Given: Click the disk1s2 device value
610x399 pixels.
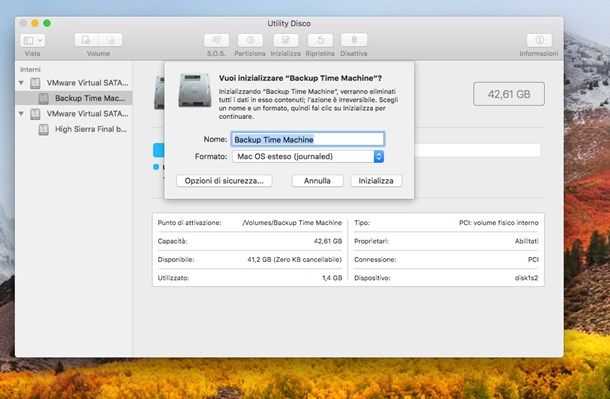Looking at the screenshot, I should click(x=526, y=278).
